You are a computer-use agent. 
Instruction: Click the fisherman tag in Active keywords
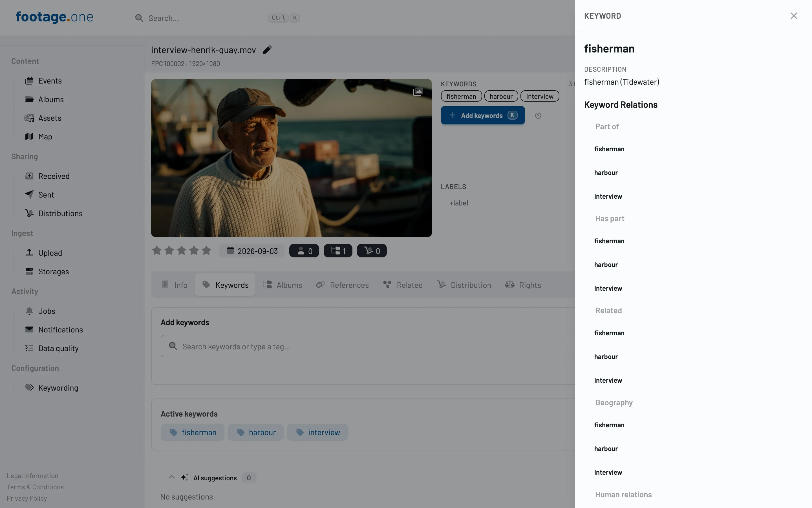192,432
